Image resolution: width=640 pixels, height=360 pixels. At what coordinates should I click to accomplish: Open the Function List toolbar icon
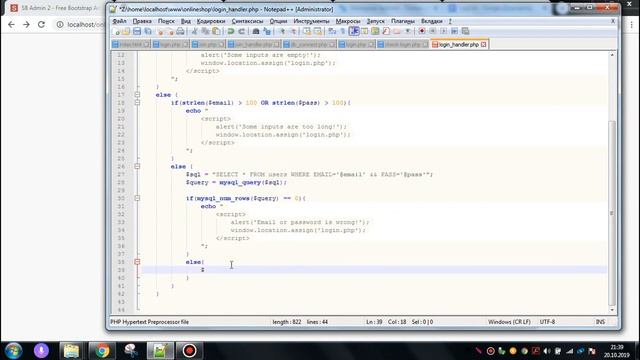386,31
